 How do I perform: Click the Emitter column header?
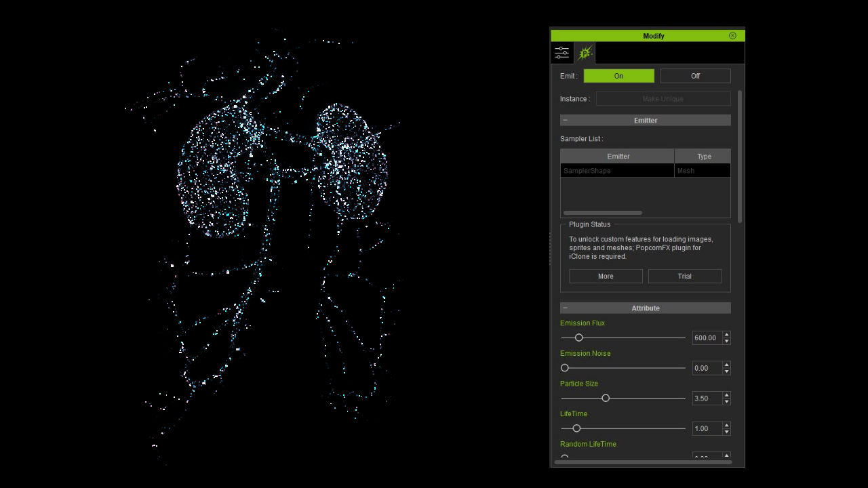[618, 157]
